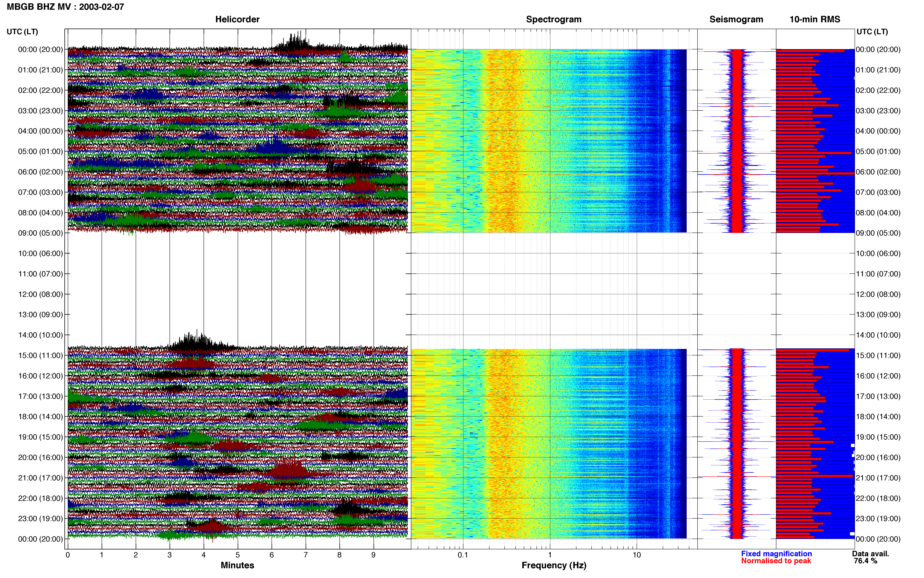Click the right 'UTC (LT)' axis label

[x=872, y=31]
